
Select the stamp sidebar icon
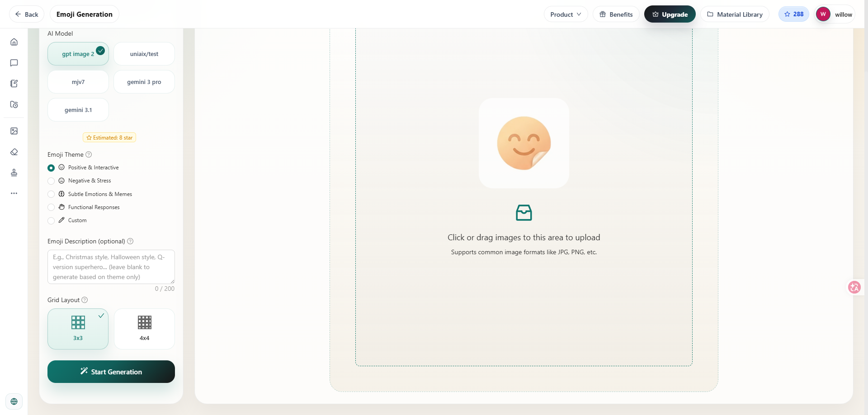14,173
